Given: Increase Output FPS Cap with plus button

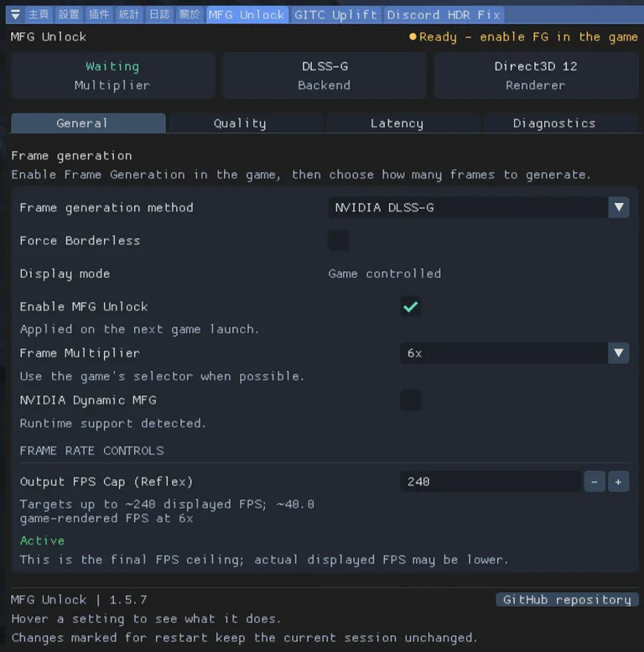Looking at the screenshot, I should tap(618, 482).
